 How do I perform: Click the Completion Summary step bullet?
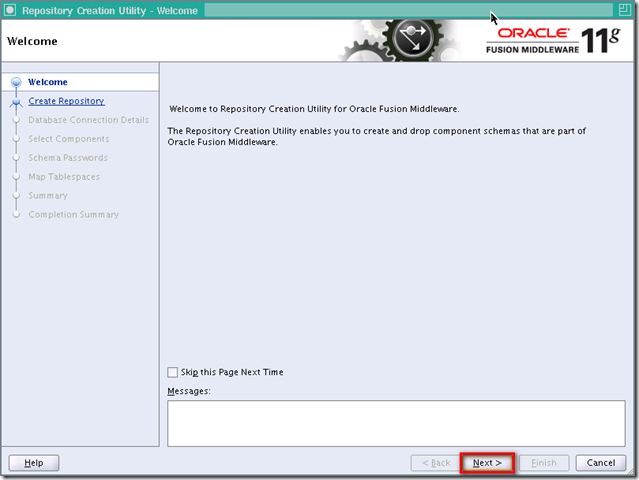[x=16, y=215]
